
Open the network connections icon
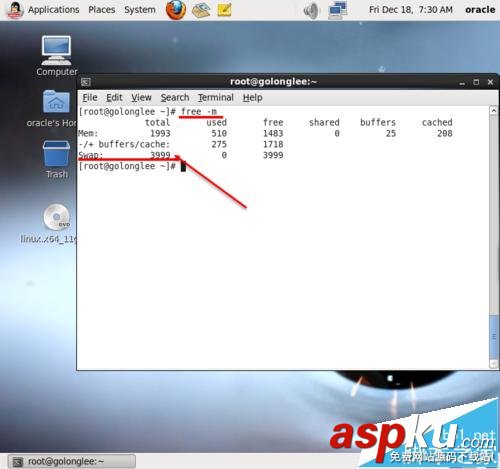tap(338, 10)
